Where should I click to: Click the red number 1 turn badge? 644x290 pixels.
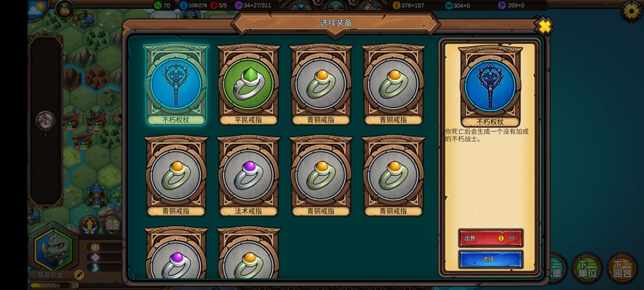pyautogui.click(x=45, y=121)
